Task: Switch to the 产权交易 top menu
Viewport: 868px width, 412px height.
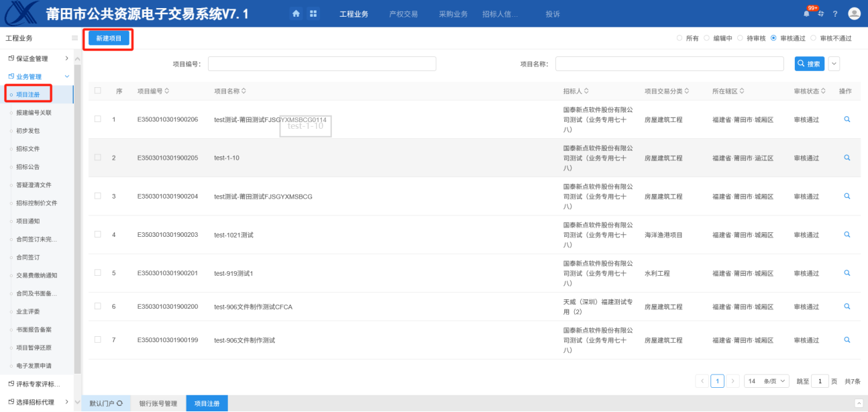Action: tap(403, 14)
